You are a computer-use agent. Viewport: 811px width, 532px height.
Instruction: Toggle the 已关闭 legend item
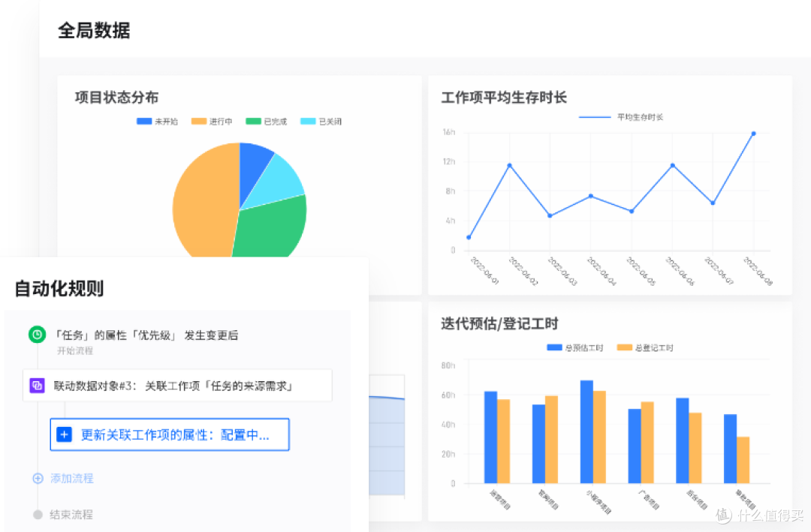(321, 122)
